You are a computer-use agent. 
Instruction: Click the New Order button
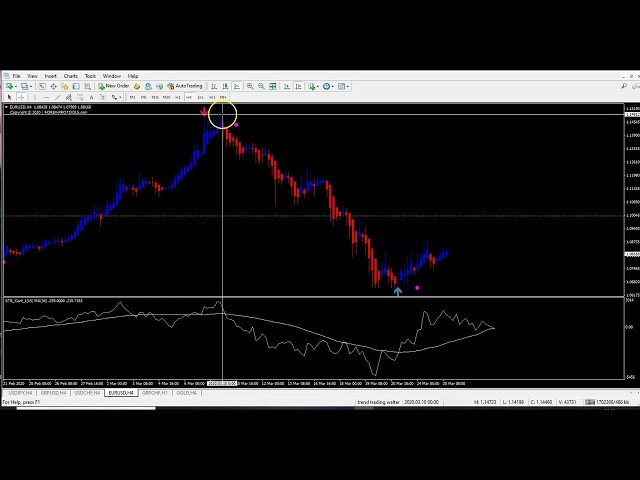point(114,86)
